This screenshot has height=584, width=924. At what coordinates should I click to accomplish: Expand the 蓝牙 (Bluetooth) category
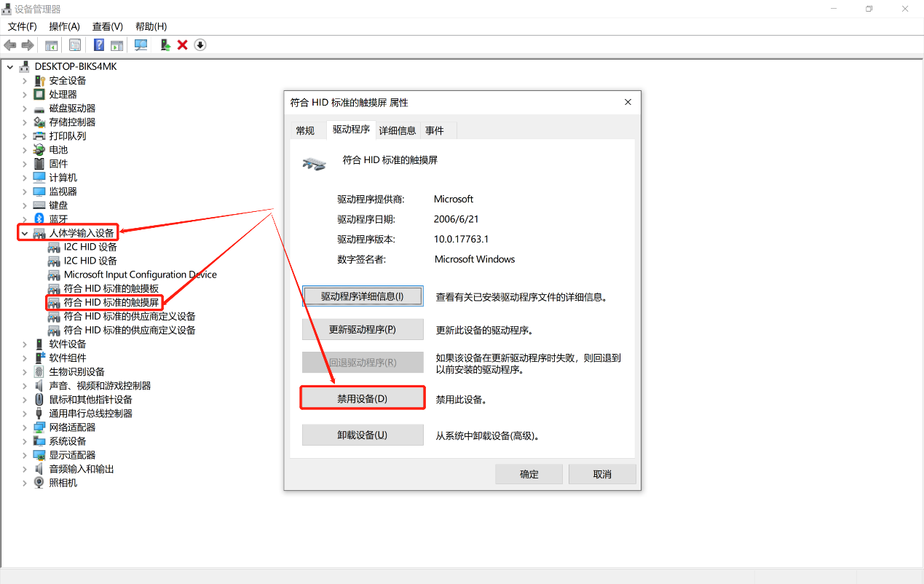[x=25, y=219]
